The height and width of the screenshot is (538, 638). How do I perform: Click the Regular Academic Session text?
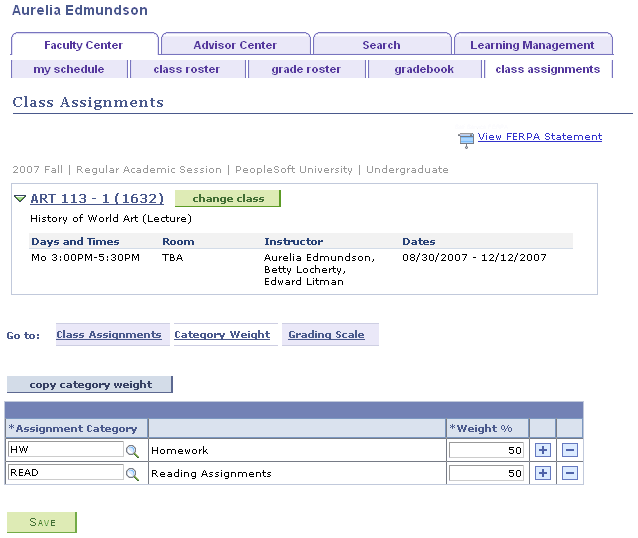click(149, 170)
